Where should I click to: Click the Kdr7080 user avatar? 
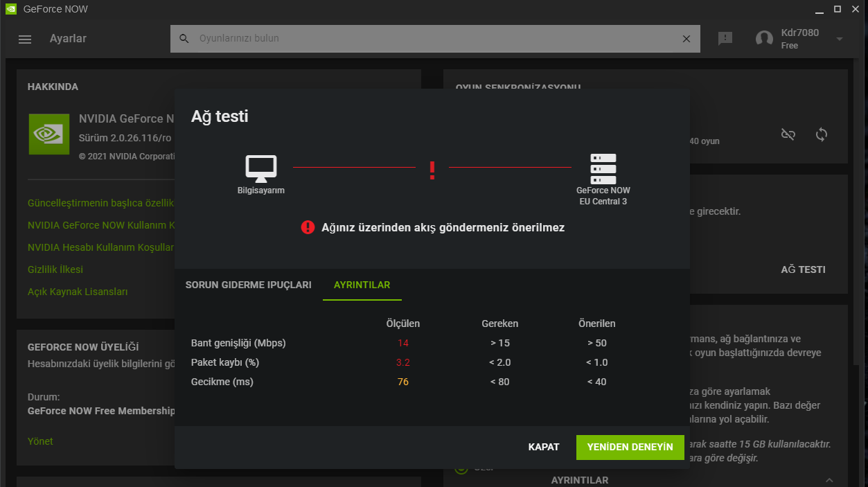[764, 39]
